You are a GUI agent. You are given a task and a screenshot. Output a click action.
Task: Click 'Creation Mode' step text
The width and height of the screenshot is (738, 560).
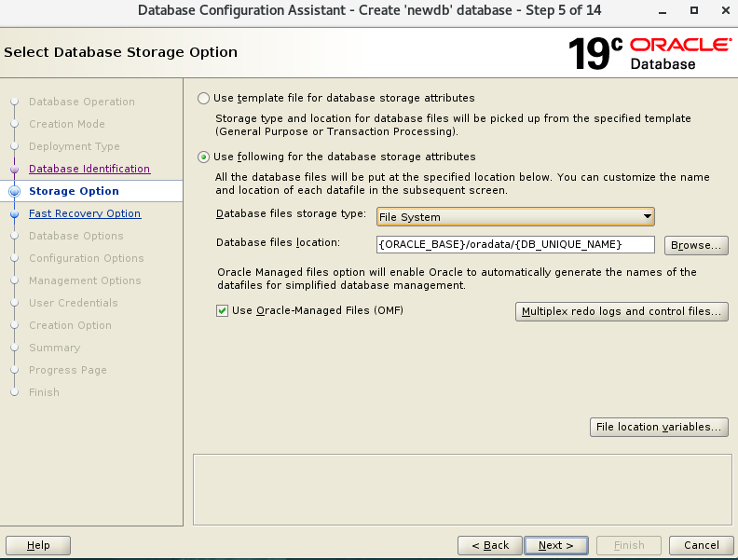coord(67,124)
